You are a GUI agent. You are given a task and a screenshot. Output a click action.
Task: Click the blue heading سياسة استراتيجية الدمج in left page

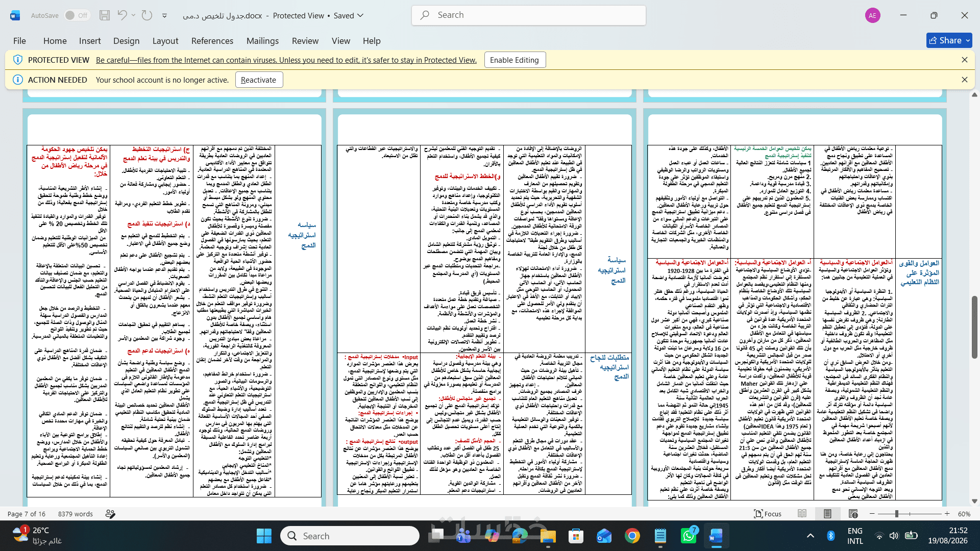(302, 235)
